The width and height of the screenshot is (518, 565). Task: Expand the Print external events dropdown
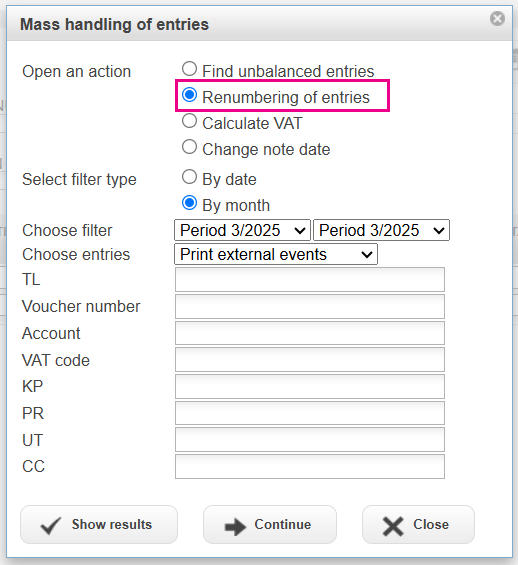click(276, 254)
